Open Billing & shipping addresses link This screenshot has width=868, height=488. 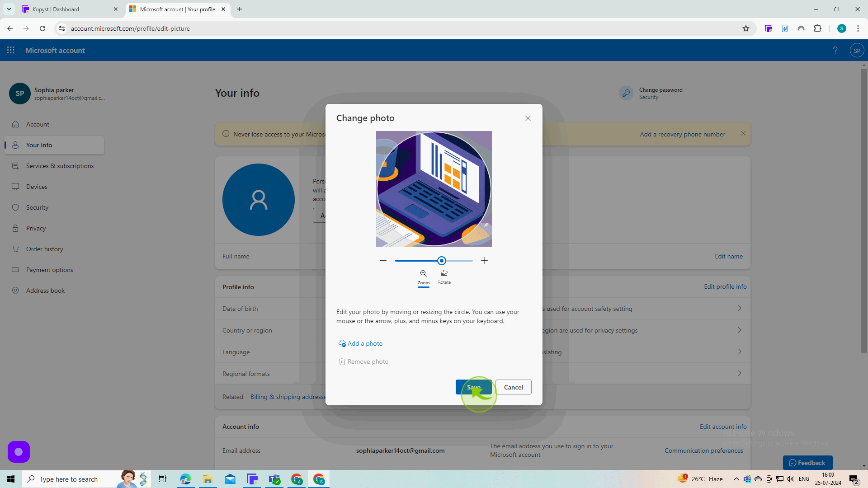288,397
